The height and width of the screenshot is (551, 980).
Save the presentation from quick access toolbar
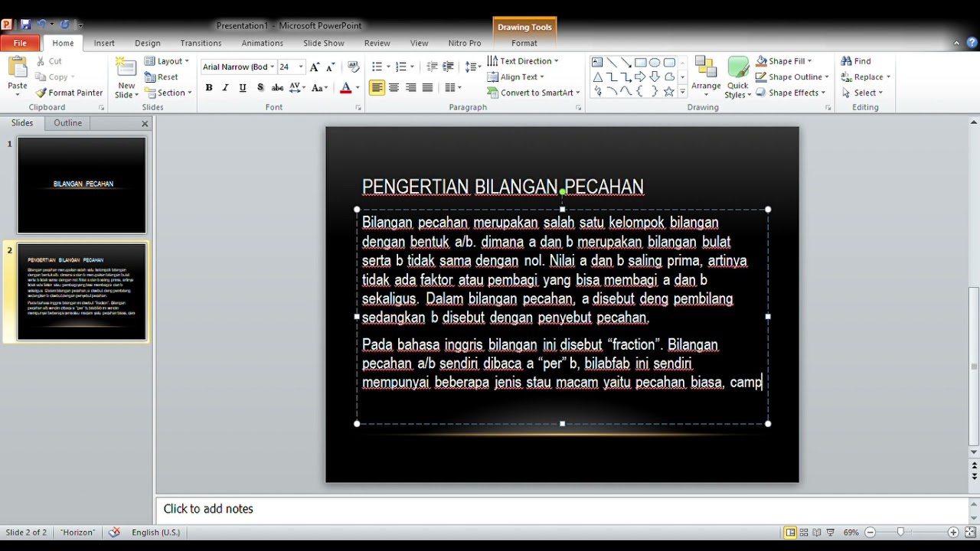pyautogui.click(x=26, y=25)
